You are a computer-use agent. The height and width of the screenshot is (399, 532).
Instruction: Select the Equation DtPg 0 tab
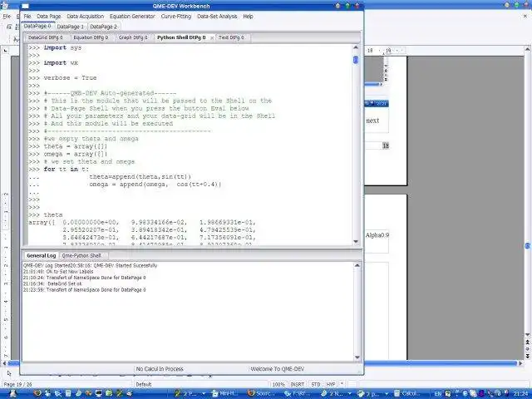(91, 37)
